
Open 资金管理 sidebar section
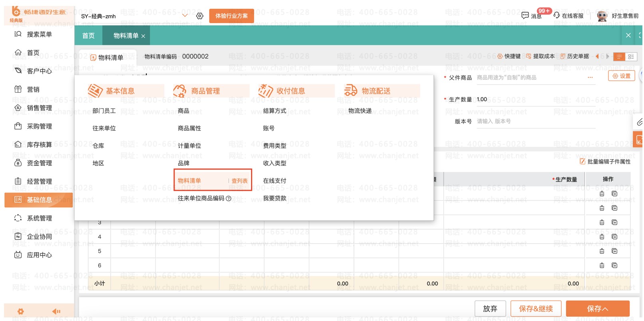34,163
